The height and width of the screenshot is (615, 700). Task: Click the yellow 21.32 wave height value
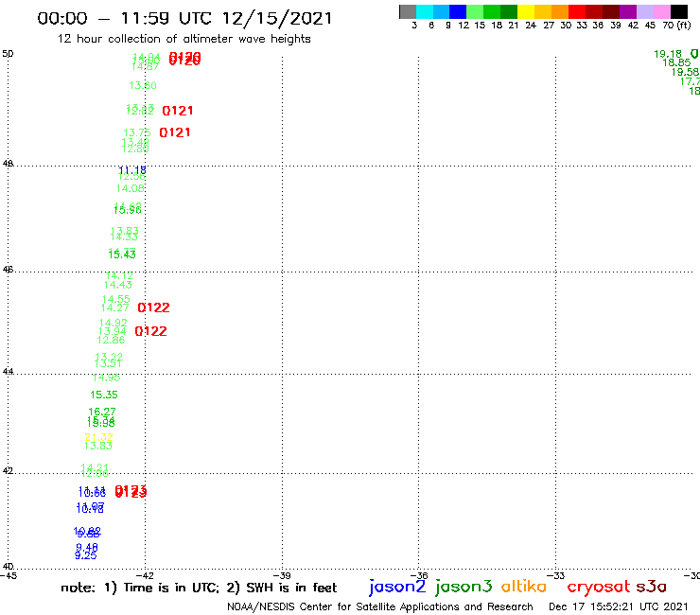tap(98, 437)
